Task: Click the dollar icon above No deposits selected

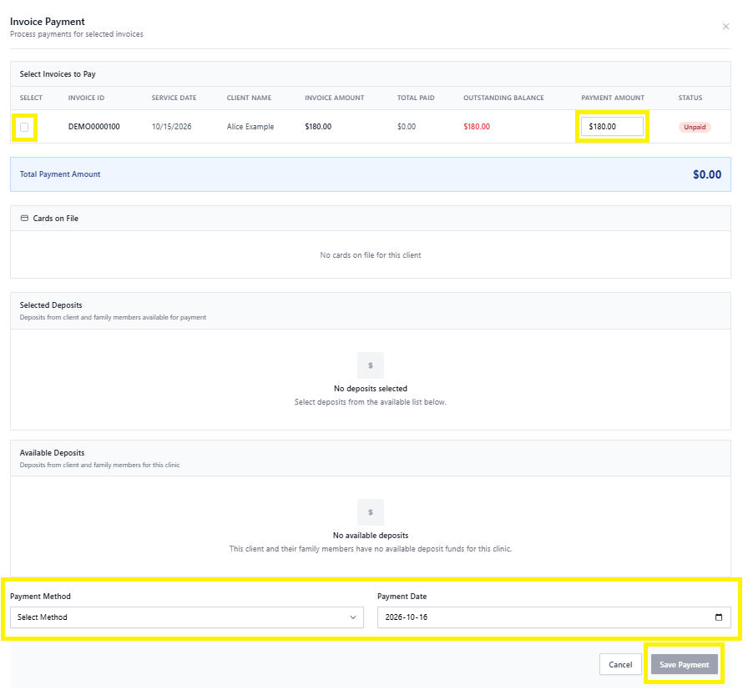Action: click(x=370, y=365)
